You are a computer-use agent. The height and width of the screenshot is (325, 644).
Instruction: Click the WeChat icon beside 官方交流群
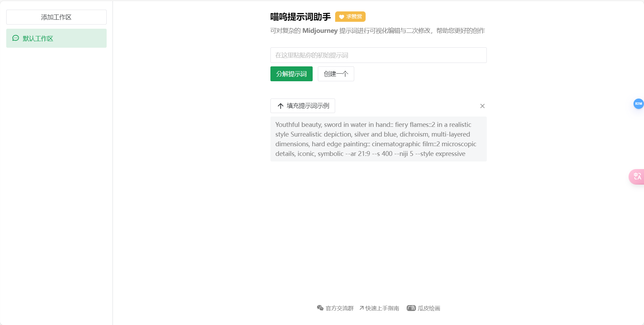[x=320, y=308]
